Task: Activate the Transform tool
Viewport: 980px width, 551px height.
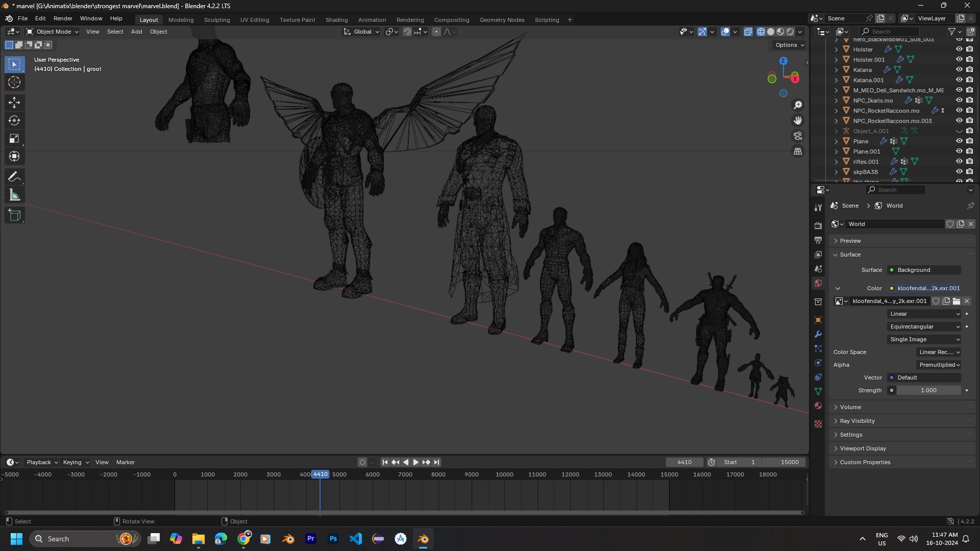Action: click(x=14, y=156)
